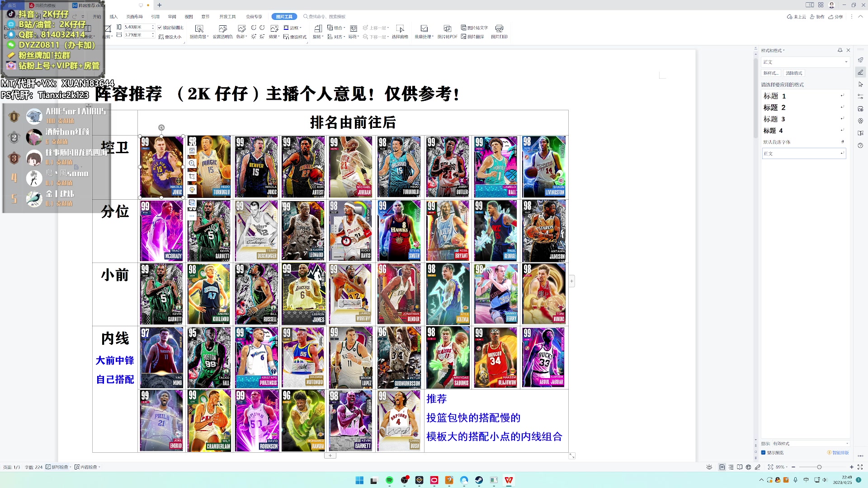Toggle the lock aspect ratio checkbox

[160, 28]
